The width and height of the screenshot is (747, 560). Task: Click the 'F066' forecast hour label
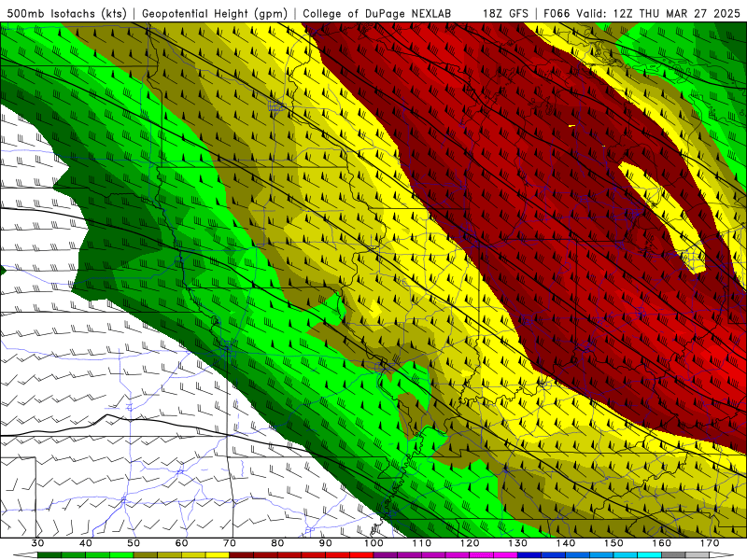(557, 13)
